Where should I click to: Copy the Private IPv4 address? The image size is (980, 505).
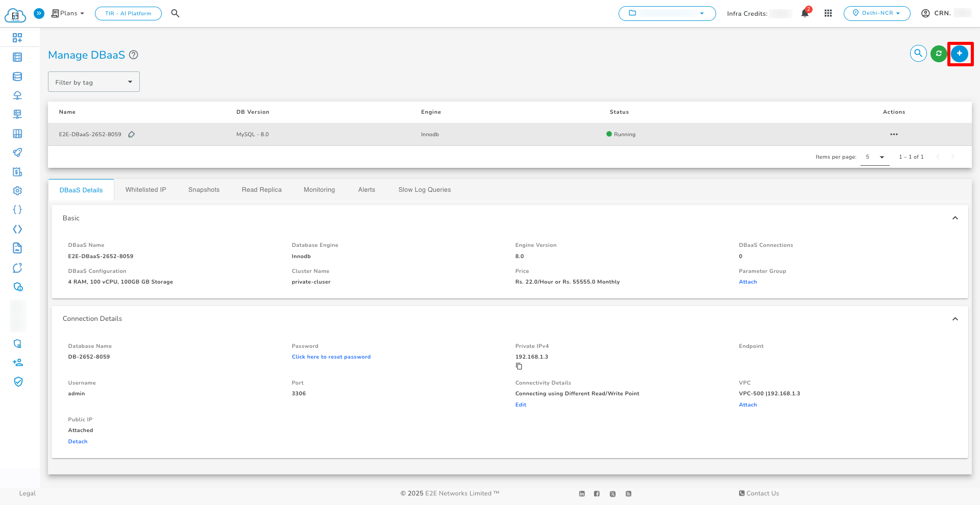[x=519, y=366]
